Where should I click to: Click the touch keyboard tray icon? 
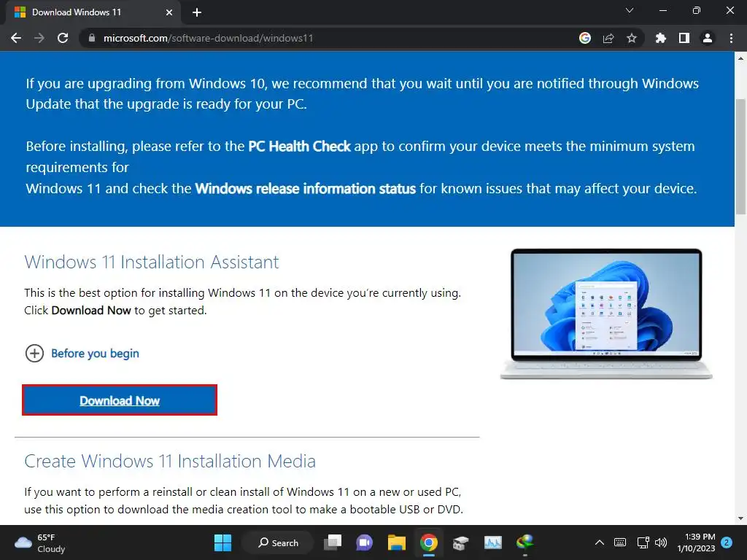tap(620, 542)
